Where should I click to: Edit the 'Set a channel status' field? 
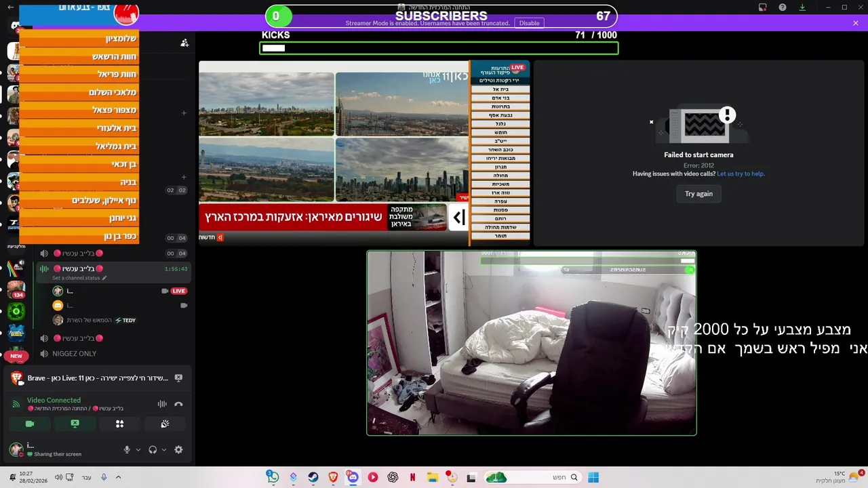79,278
